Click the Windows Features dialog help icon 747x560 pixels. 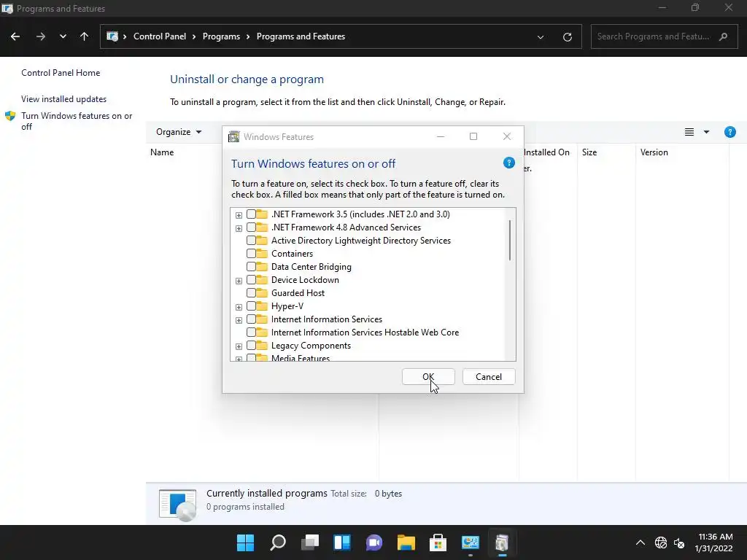coord(508,163)
